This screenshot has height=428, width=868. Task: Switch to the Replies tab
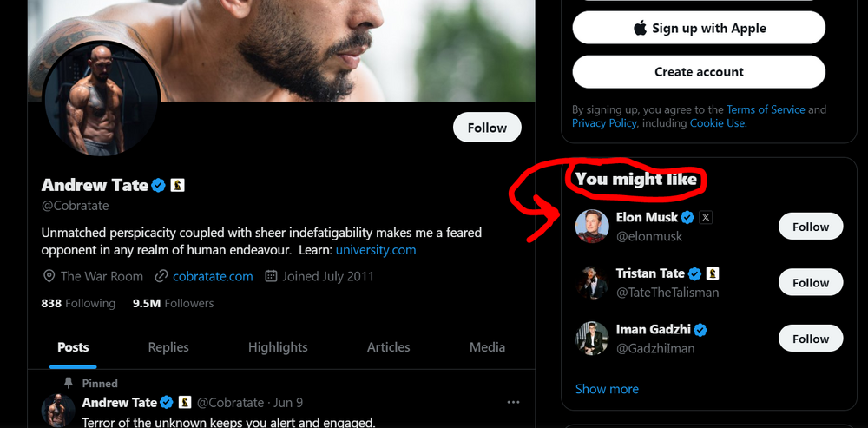(168, 347)
